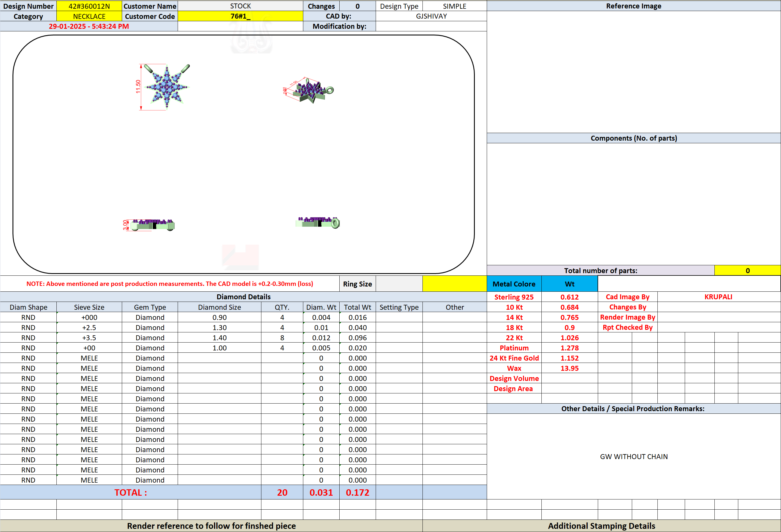Select sieve size +000 cell
Image resolution: width=781 pixels, height=532 pixels.
tap(89, 317)
